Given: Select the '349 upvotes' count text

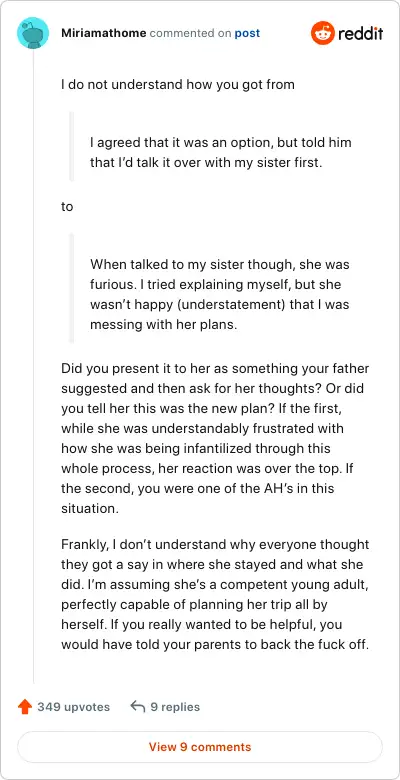Looking at the screenshot, I should (74, 707).
